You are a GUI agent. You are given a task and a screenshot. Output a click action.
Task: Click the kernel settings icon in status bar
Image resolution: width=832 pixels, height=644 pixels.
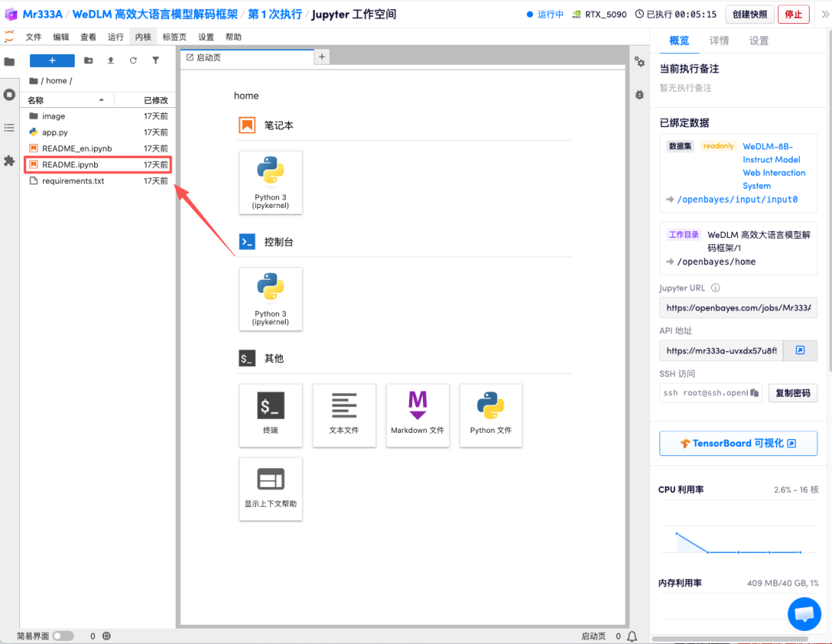click(106, 636)
